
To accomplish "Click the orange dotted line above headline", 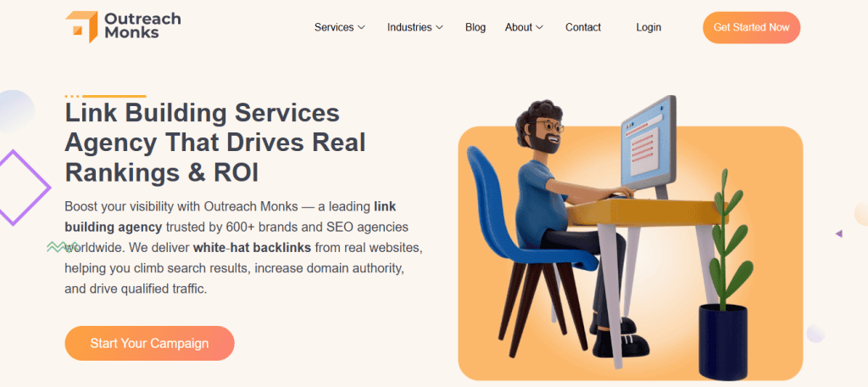I will [x=105, y=97].
